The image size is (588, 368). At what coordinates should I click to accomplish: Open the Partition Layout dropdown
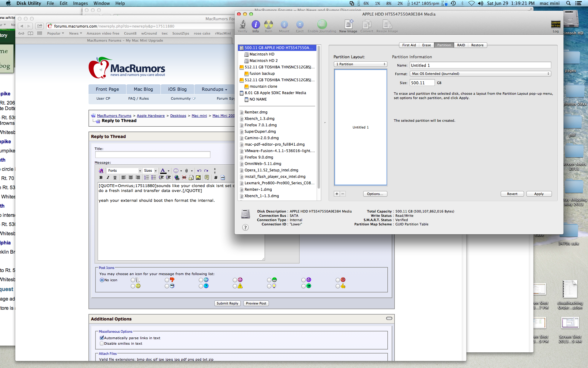coord(360,64)
